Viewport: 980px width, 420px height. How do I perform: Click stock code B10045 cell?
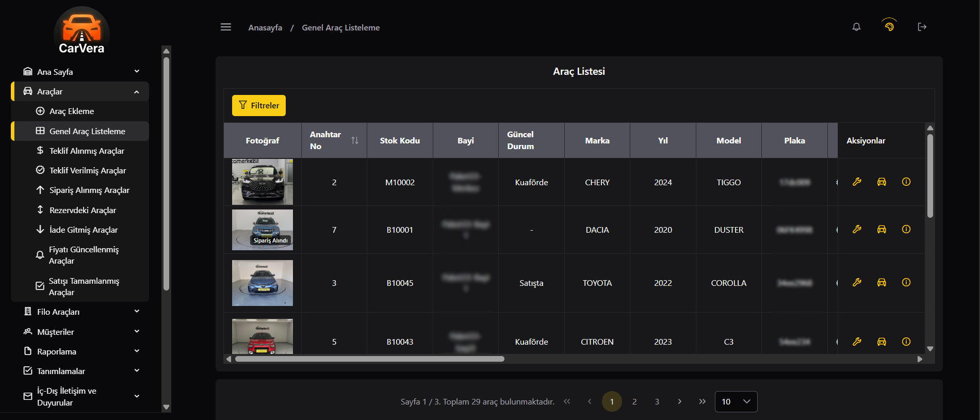pyautogui.click(x=400, y=283)
